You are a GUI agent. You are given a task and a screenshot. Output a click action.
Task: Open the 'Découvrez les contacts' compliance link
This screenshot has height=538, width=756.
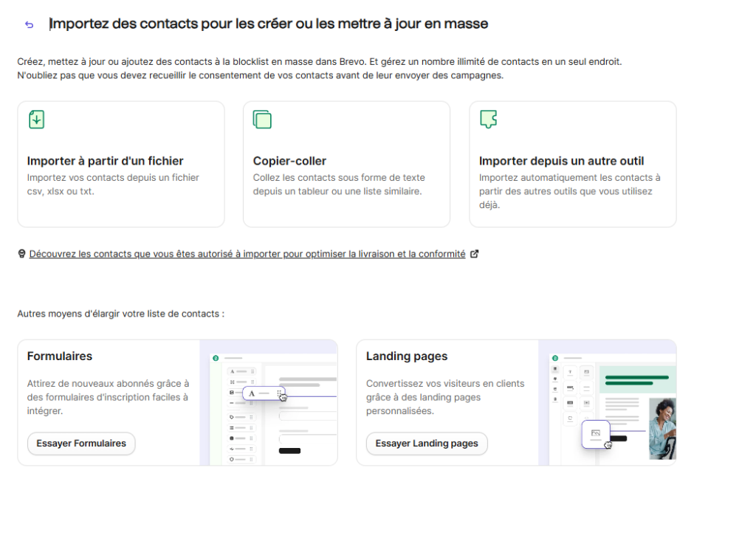tap(247, 254)
